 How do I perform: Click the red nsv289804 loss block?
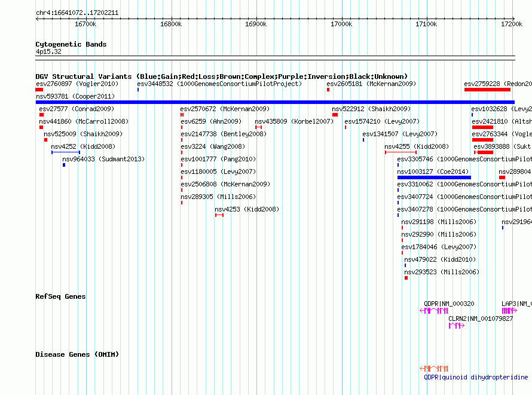(502, 177)
